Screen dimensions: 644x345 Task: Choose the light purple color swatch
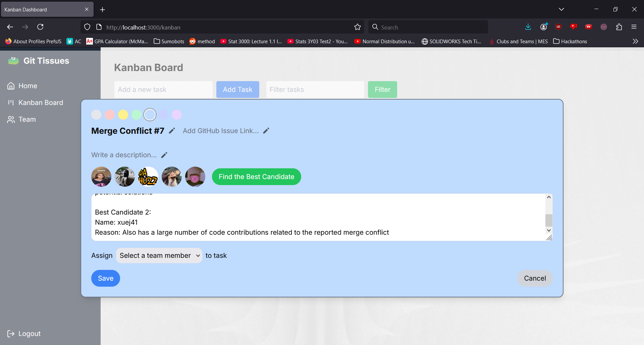coord(177,115)
